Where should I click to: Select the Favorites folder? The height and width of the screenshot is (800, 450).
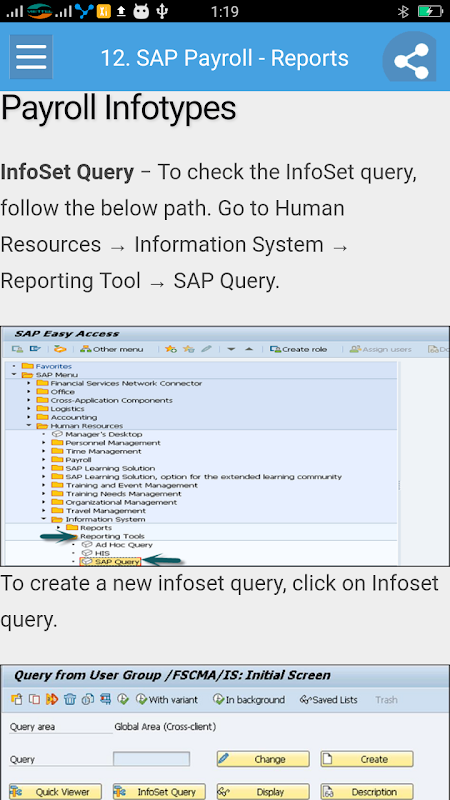pyautogui.click(x=46, y=366)
